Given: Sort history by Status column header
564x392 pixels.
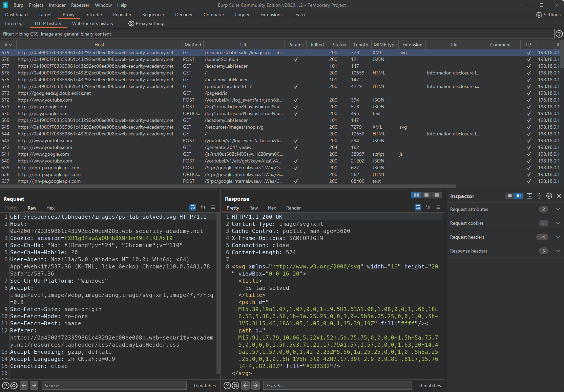Looking at the screenshot, I should (339, 45).
